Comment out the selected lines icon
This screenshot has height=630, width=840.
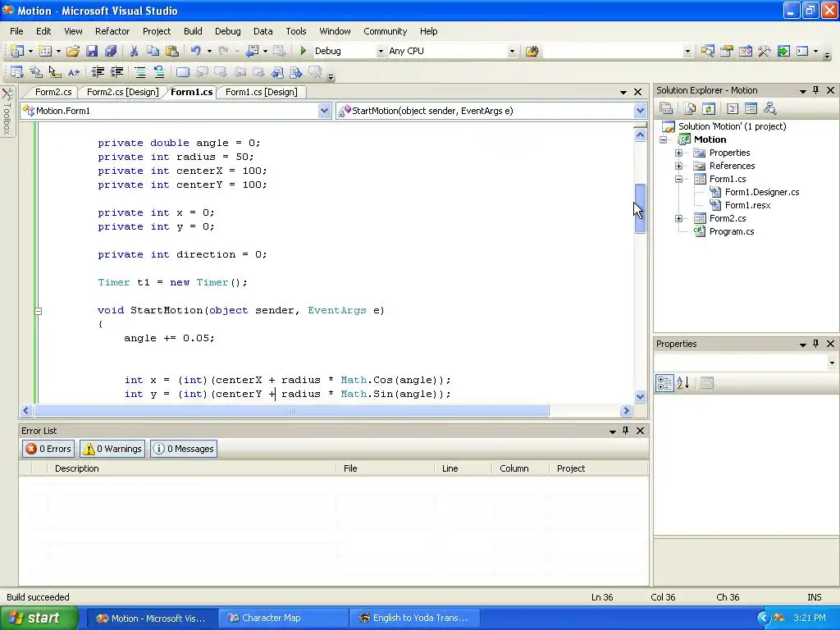point(139,72)
